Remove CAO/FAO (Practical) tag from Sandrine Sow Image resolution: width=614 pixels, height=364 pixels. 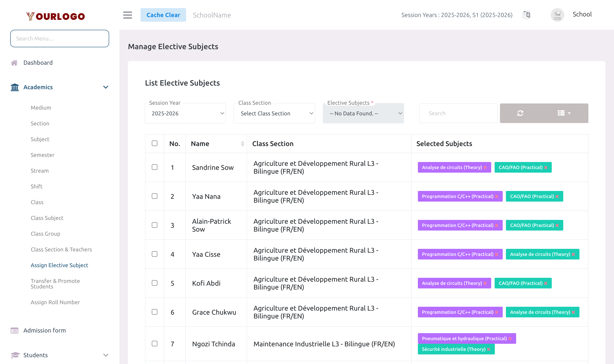click(546, 167)
